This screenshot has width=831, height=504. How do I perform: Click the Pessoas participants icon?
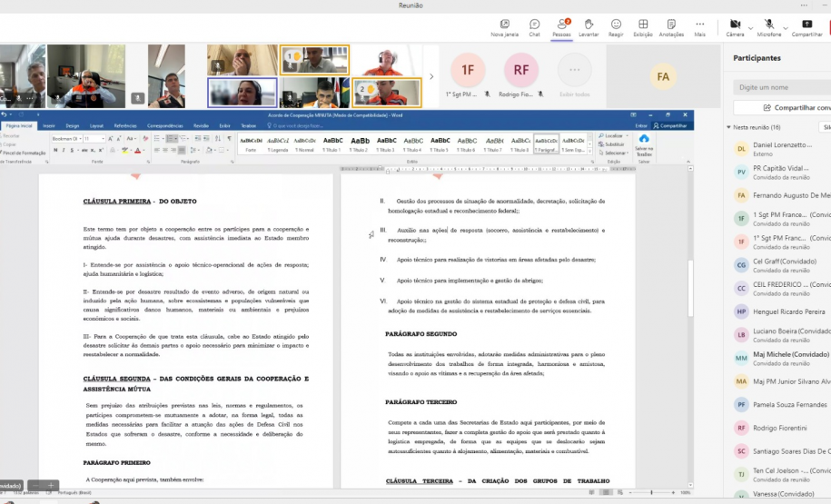click(561, 25)
